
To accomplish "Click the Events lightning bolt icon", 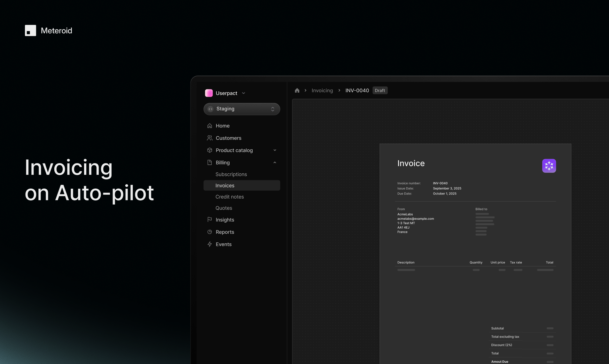I will pyautogui.click(x=210, y=244).
